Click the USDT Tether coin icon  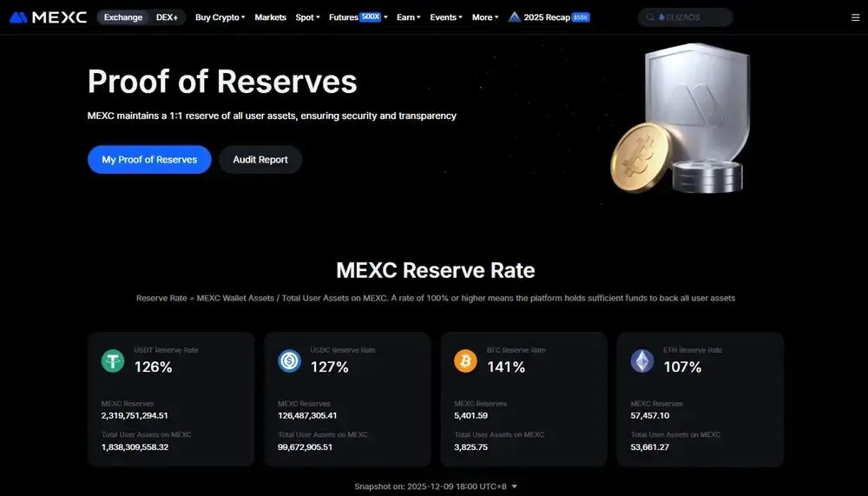(x=113, y=360)
